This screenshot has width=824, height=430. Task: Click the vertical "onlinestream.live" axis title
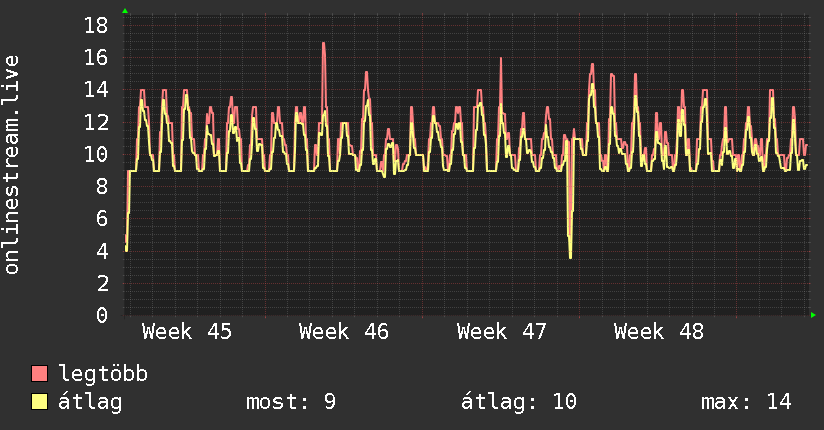[x=12, y=165]
